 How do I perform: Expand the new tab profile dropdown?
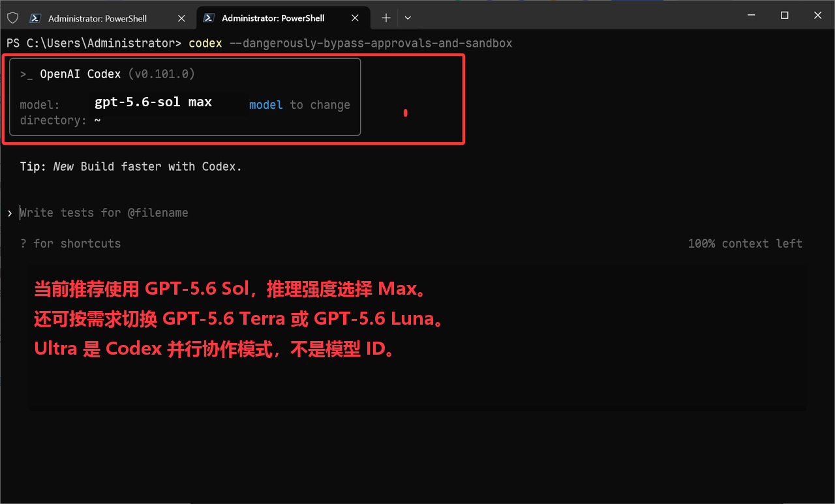[408, 18]
